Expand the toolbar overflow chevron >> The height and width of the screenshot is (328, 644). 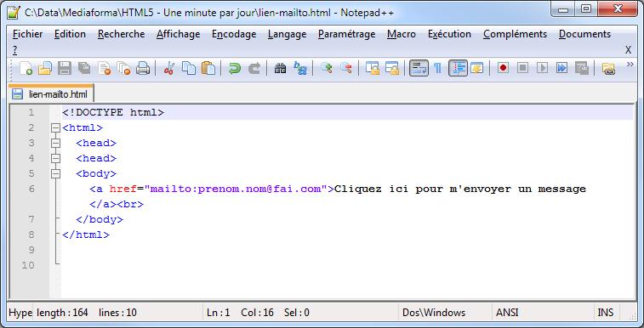(630, 65)
